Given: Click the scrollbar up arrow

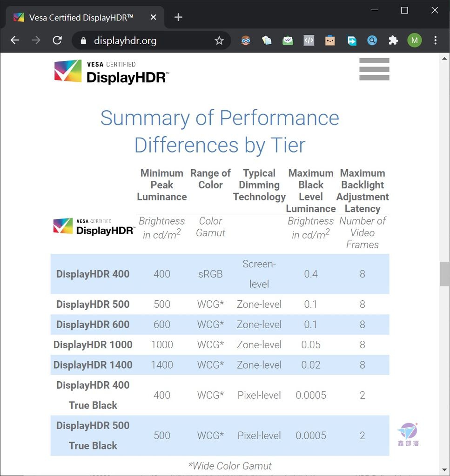Looking at the screenshot, I should [x=444, y=58].
